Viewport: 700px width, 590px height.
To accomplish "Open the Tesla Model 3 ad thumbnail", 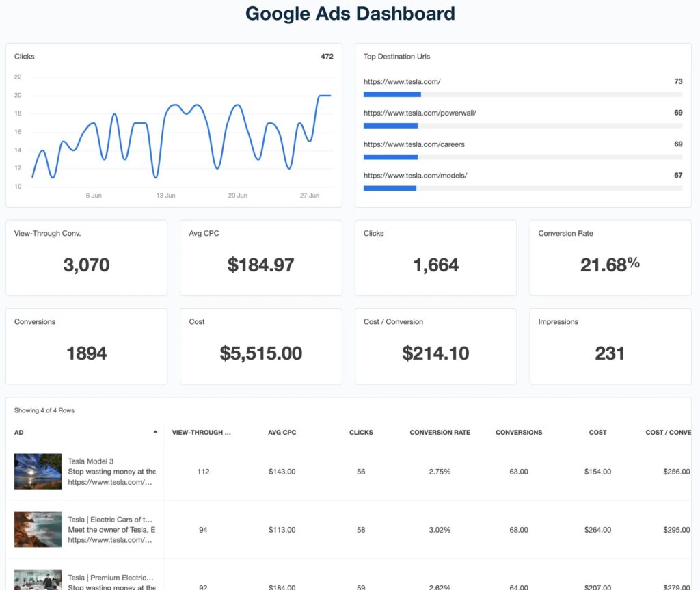I will tap(37, 472).
